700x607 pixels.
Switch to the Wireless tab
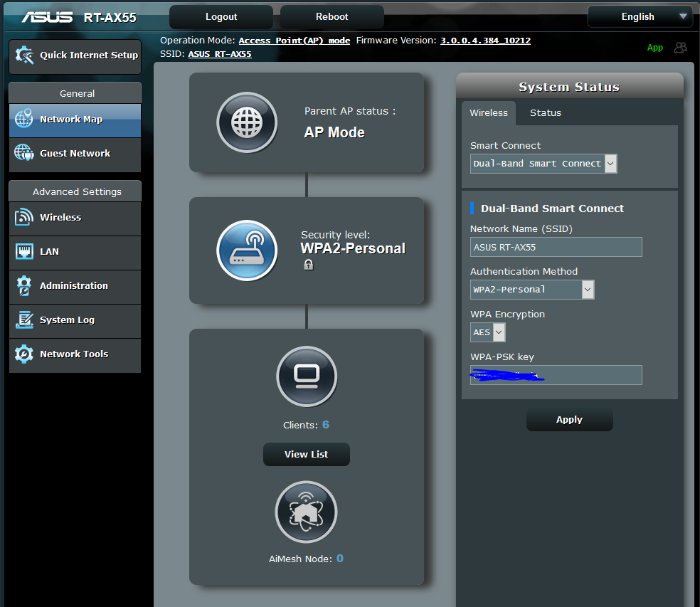click(489, 113)
